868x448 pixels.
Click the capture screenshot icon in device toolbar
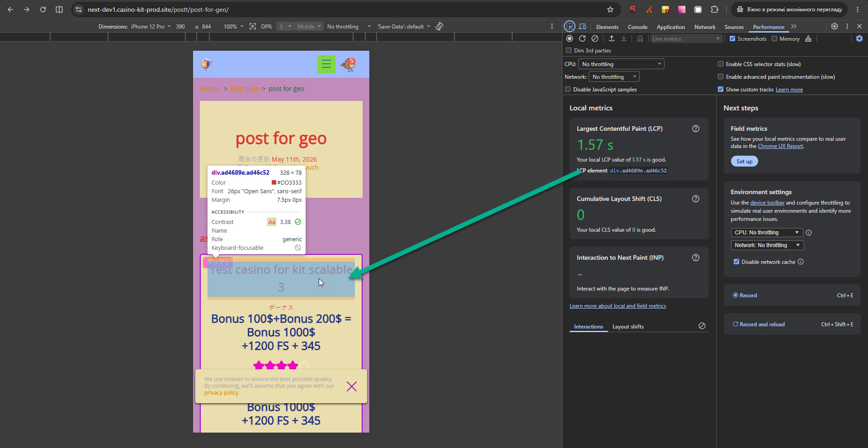[x=253, y=26]
